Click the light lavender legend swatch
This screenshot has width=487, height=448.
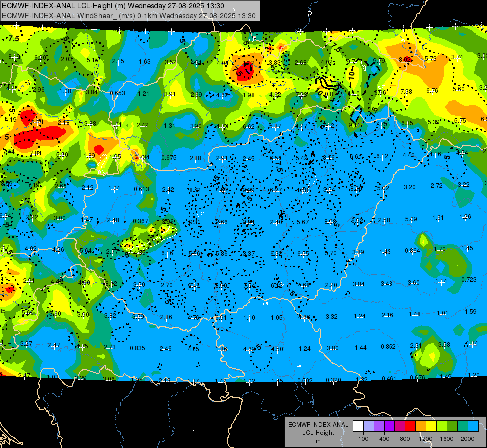[x=369, y=426]
